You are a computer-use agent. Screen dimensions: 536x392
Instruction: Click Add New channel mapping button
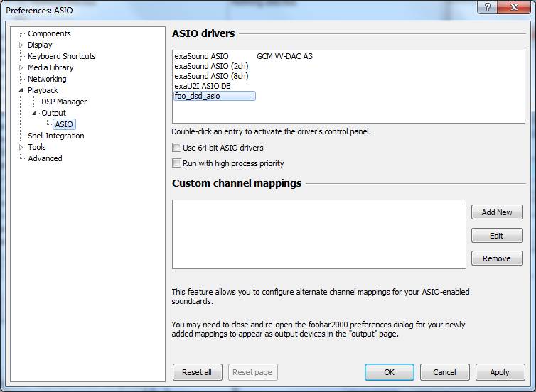497,212
